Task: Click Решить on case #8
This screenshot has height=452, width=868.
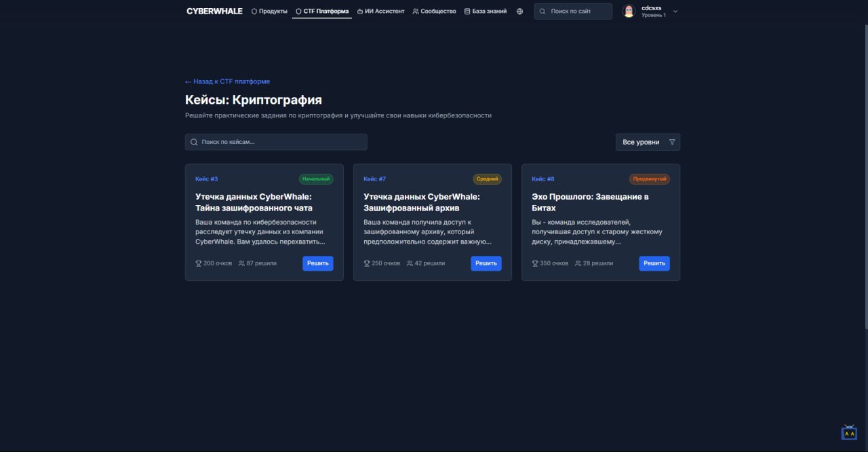Action: [x=654, y=263]
